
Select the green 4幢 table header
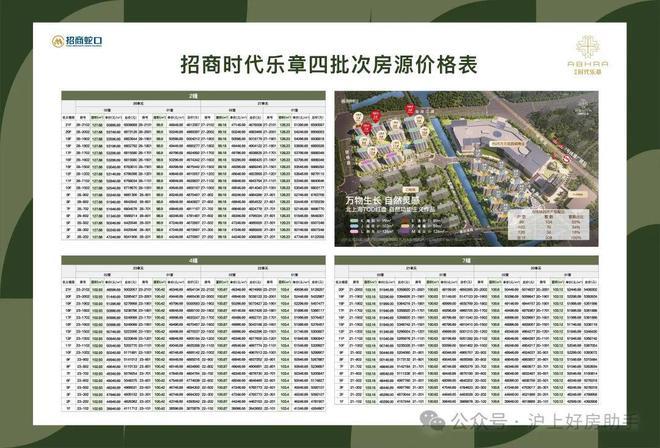[x=193, y=260]
